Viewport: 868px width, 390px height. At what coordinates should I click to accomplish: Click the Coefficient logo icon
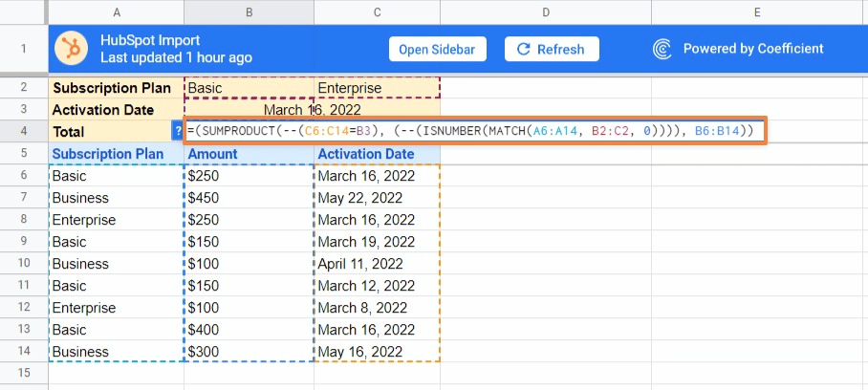(x=662, y=49)
